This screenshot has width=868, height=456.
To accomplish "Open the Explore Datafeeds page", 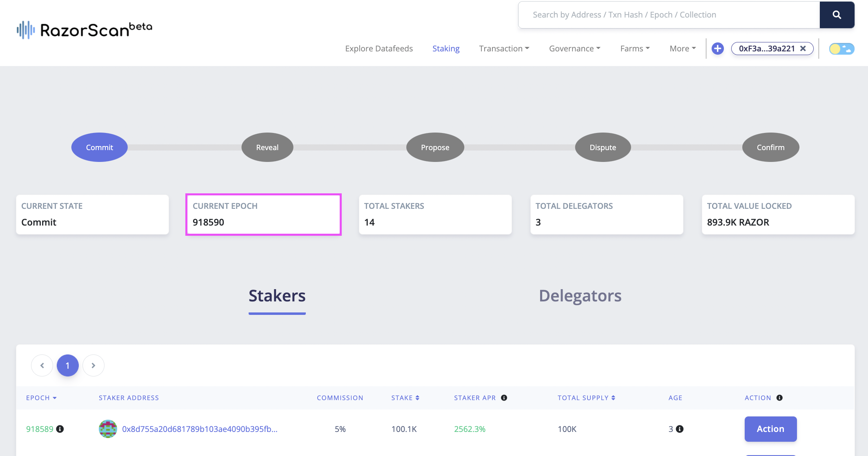I will click(378, 49).
